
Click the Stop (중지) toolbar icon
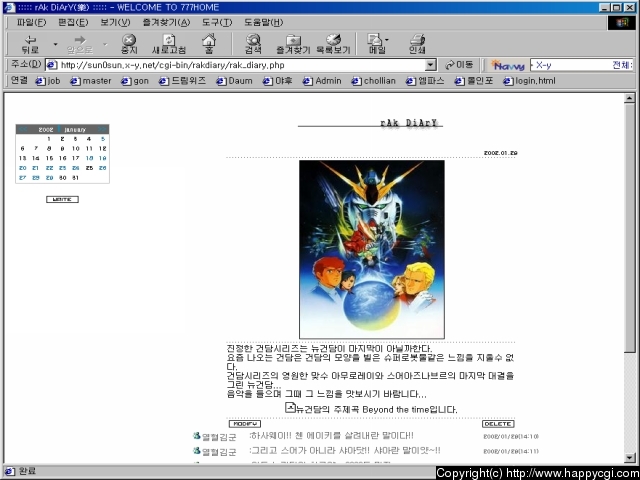coord(129,44)
